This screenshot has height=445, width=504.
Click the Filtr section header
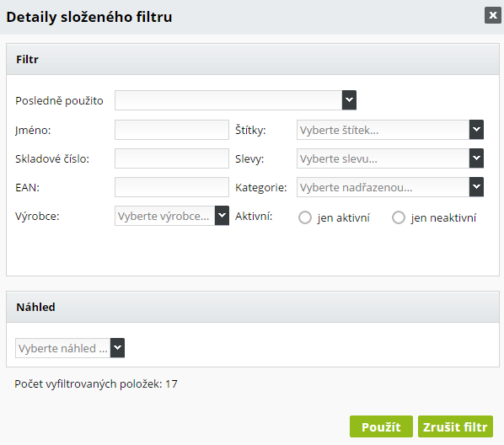pyautogui.click(x=253, y=59)
